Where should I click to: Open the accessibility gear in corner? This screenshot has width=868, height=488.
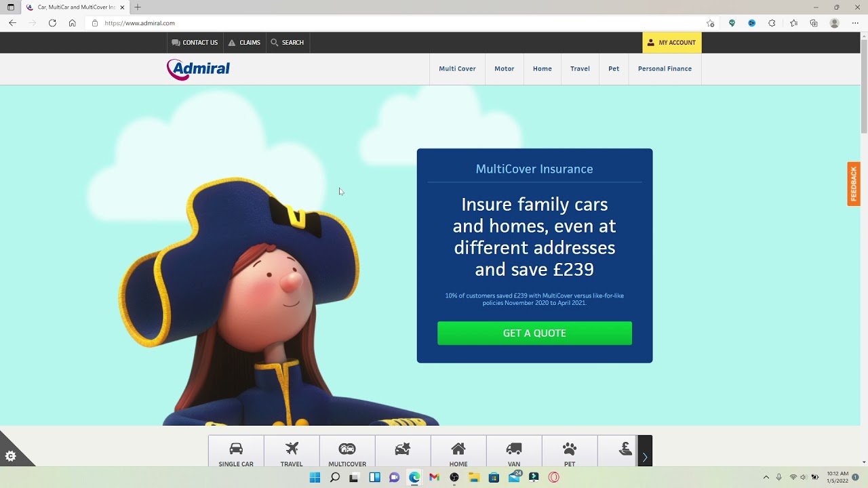coord(11,456)
